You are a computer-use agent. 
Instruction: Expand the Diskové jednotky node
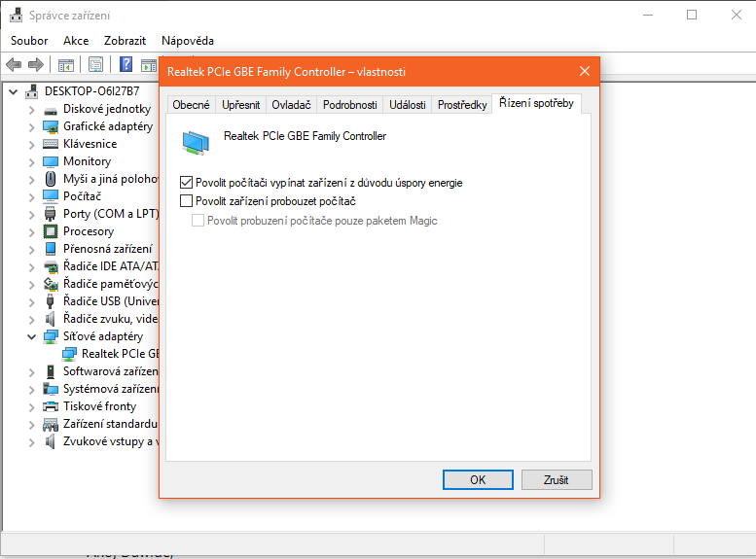(x=31, y=111)
